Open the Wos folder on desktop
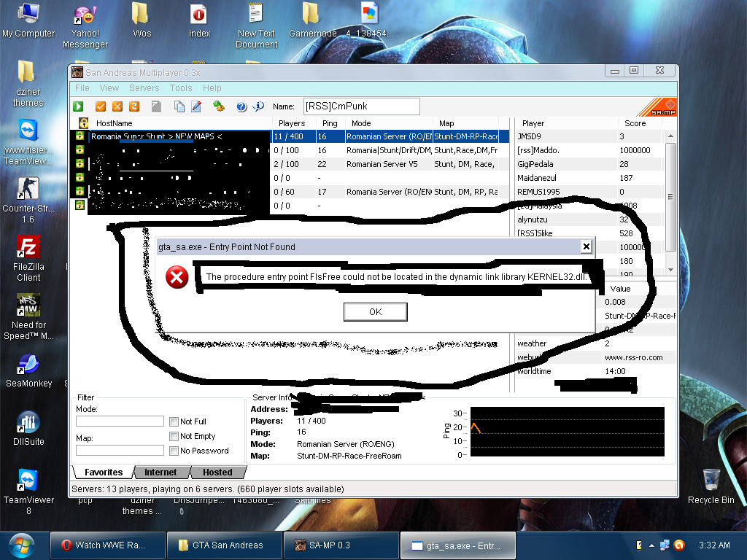Image resolution: width=747 pixels, height=560 pixels. pyautogui.click(x=142, y=20)
